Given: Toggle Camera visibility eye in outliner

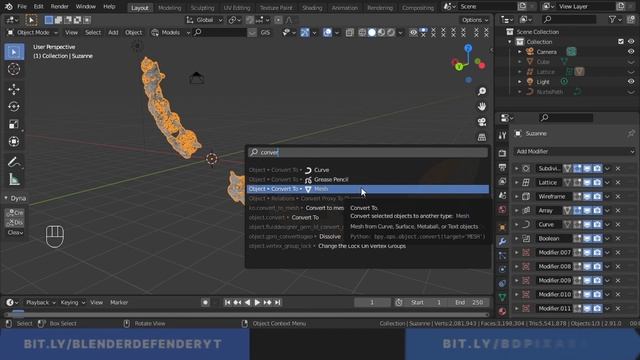Looking at the screenshot, I should click(x=631, y=52).
